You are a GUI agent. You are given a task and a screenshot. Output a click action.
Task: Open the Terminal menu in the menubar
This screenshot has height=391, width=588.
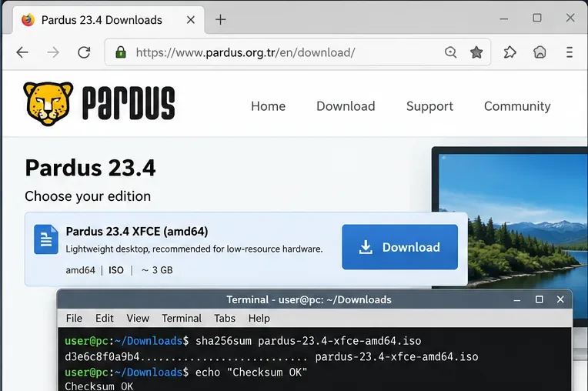click(182, 319)
